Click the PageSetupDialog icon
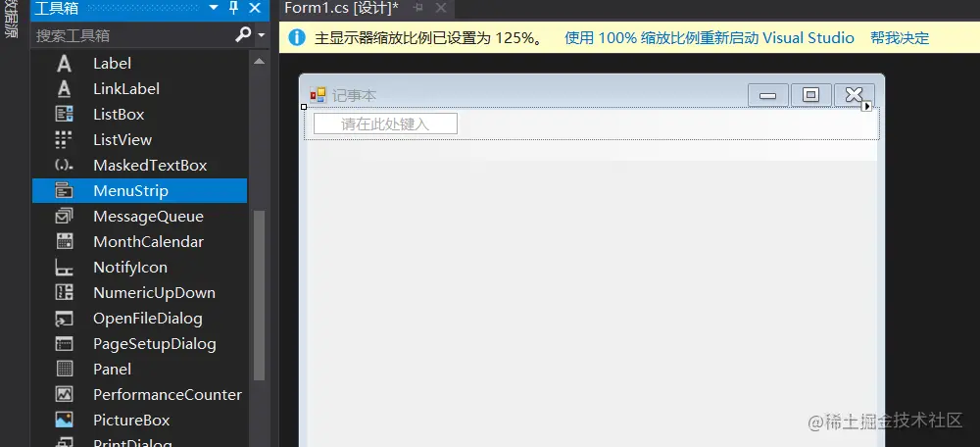The image size is (980, 447). click(x=64, y=344)
